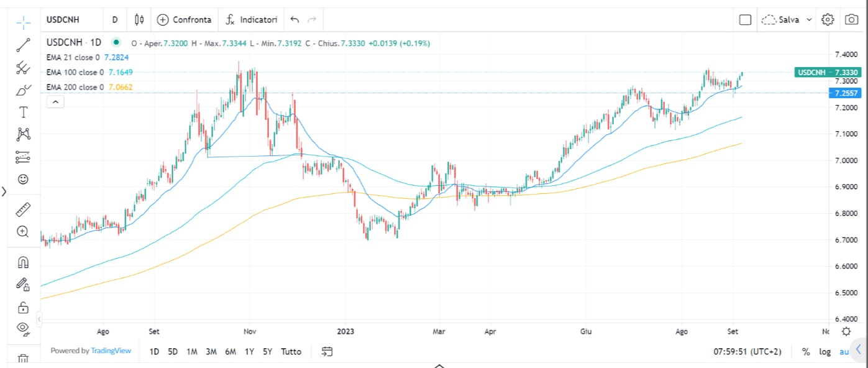The width and height of the screenshot is (868, 368).
Task: Collapse the indicator legend with chevron
Action: tap(55, 102)
